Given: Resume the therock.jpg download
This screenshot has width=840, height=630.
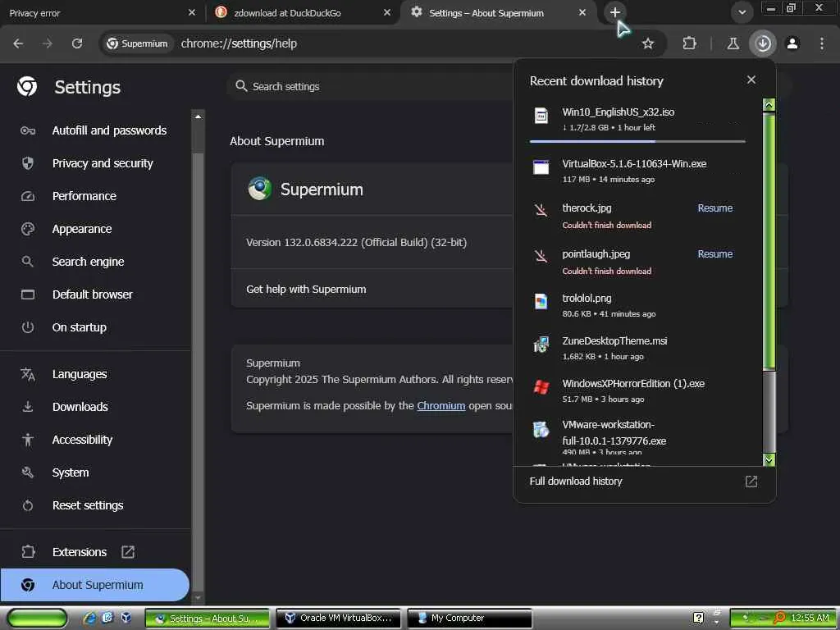Looking at the screenshot, I should pyautogui.click(x=714, y=208).
